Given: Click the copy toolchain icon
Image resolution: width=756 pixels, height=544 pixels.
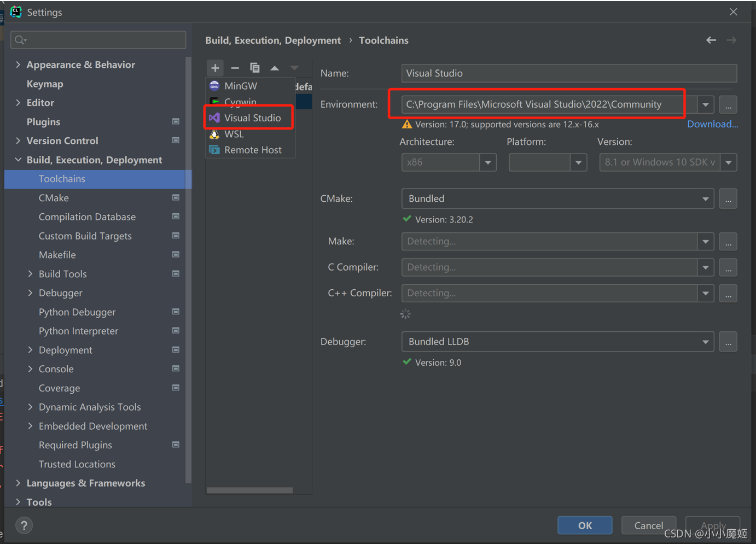Looking at the screenshot, I should [x=254, y=68].
